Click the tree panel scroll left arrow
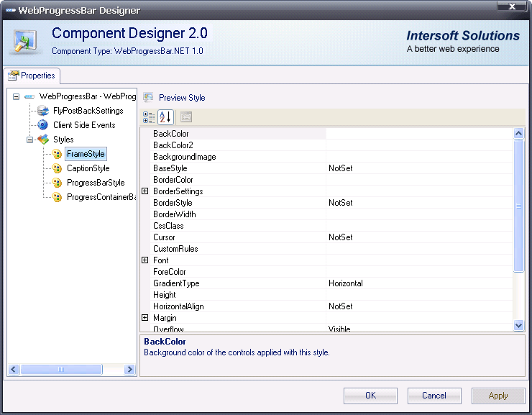532x415 pixels. 14,369
